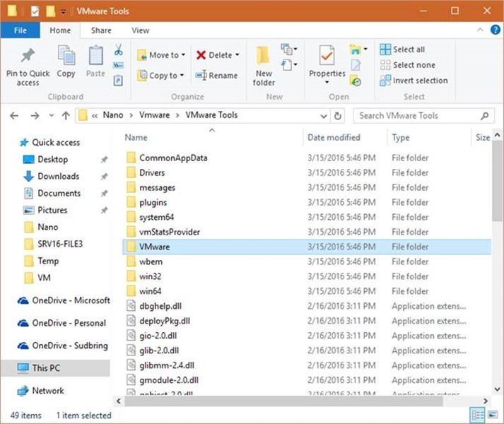Screen dimensions: 504x424
Task: Refresh the current folder view
Action: pos(337,116)
